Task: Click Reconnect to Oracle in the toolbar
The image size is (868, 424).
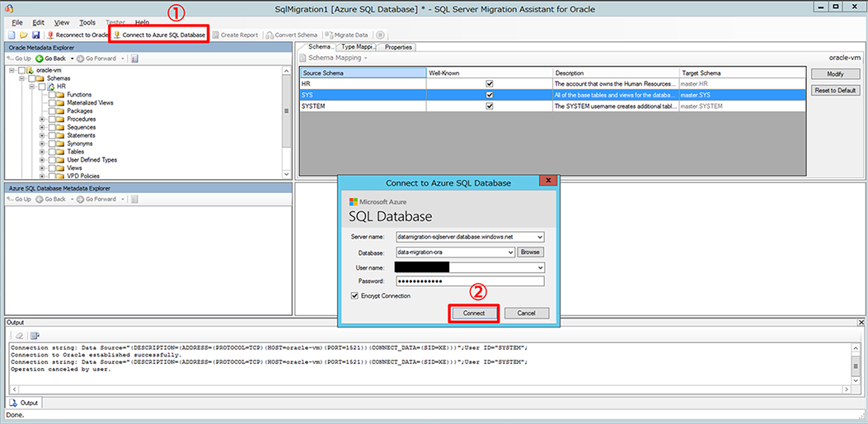Action: coord(77,35)
